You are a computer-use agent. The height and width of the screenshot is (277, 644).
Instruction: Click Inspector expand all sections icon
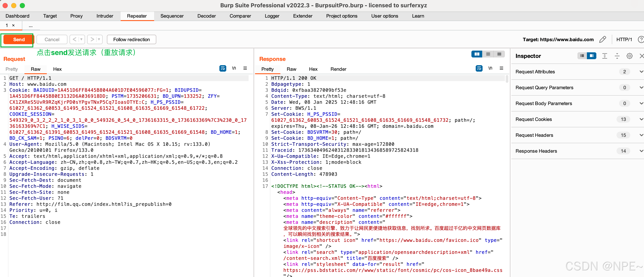click(605, 56)
